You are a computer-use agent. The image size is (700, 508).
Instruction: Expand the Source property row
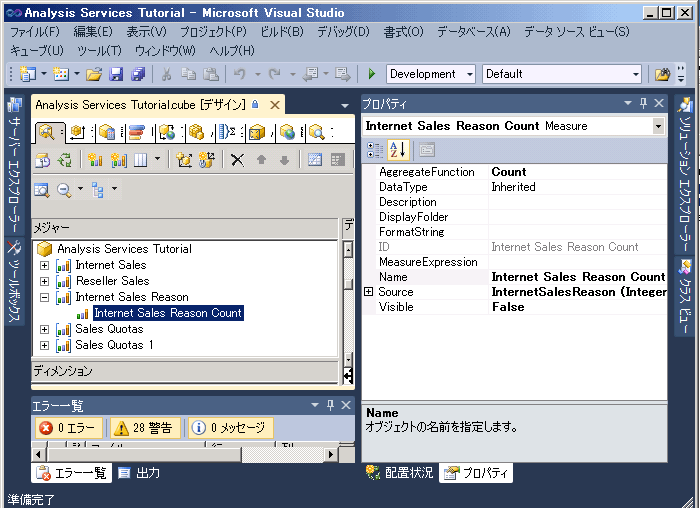pos(368,292)
